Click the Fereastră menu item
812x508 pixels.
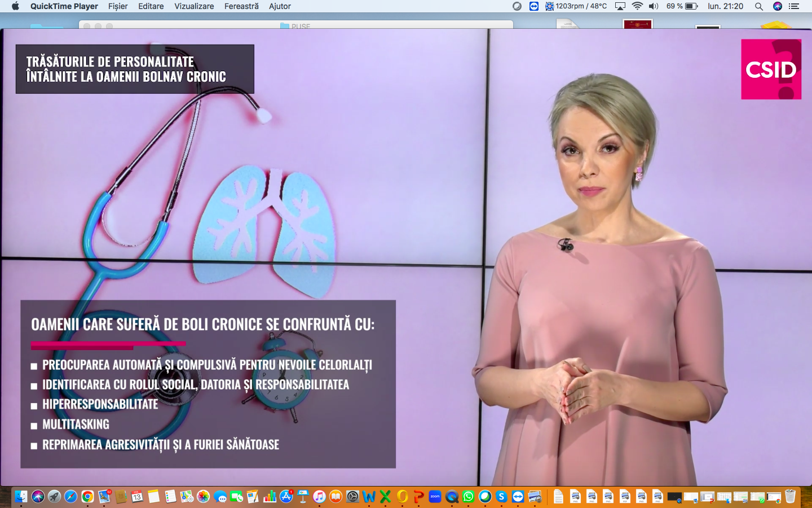pyautogui.click(x=241, y=6)
